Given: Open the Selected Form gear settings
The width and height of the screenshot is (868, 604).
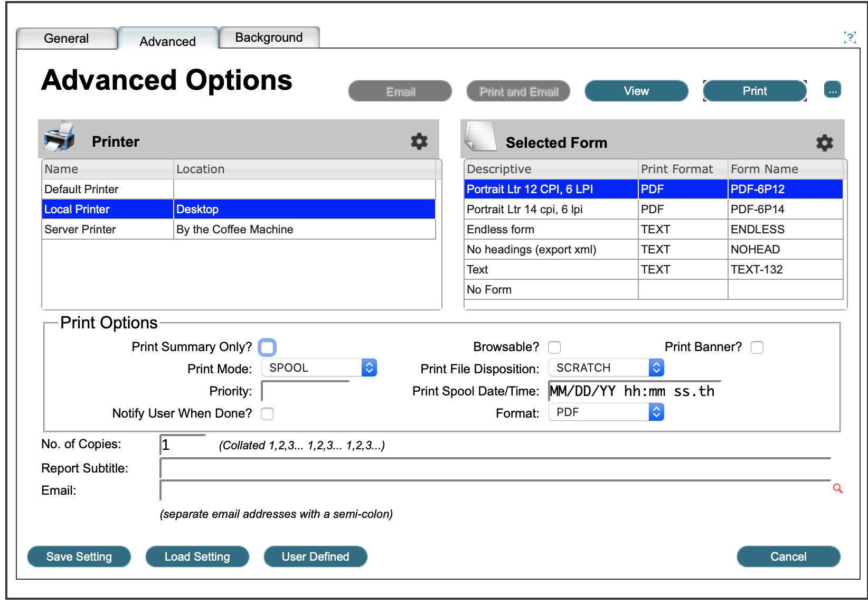Looking at the screenshot, I should point(824,143).
